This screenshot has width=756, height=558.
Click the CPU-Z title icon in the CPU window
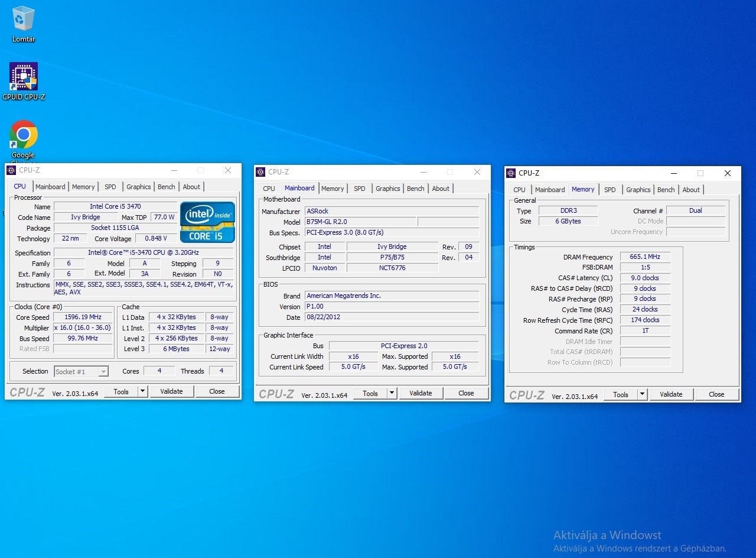(x=11, y=170)
